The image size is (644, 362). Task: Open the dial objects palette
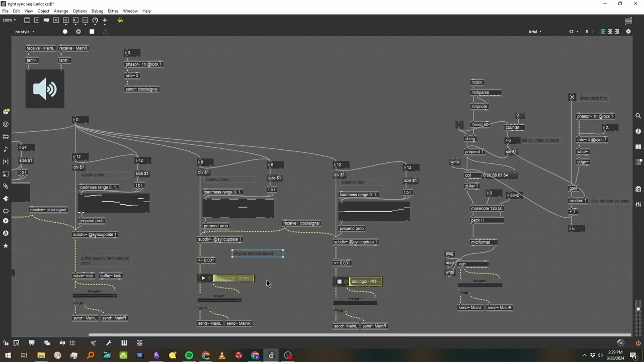tap(95, 20)
